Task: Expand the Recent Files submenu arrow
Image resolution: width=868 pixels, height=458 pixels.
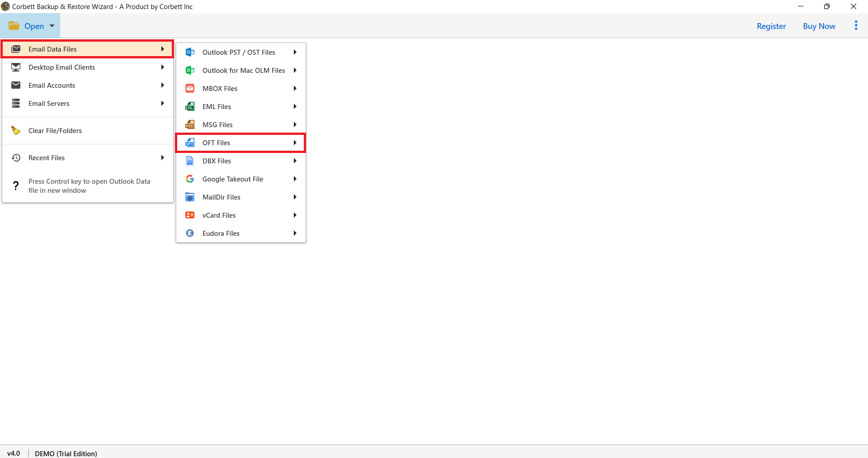Action: (162, 157)
